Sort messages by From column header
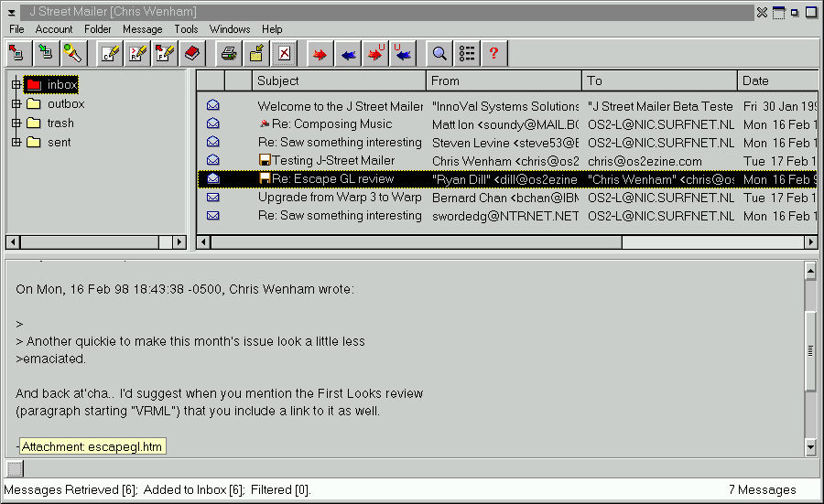 point(504,80)
